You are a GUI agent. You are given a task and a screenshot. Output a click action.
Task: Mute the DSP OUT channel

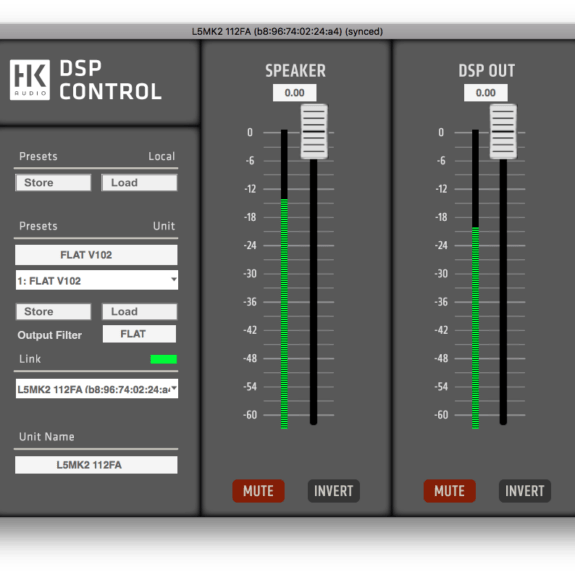pos(450,491)
